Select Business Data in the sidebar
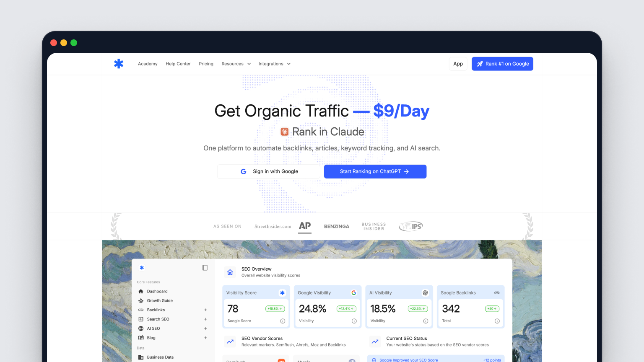The height and width of the screenshot is (362, 644). coord(161,357)
